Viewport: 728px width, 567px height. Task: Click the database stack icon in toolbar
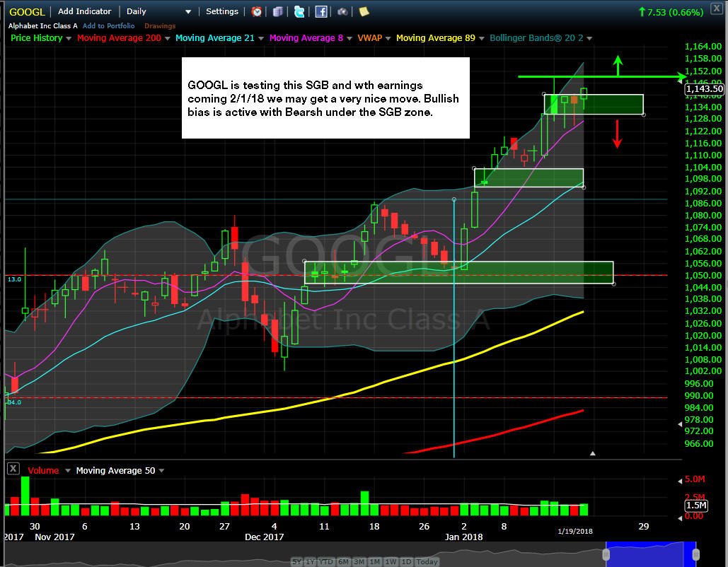point(277,11)
